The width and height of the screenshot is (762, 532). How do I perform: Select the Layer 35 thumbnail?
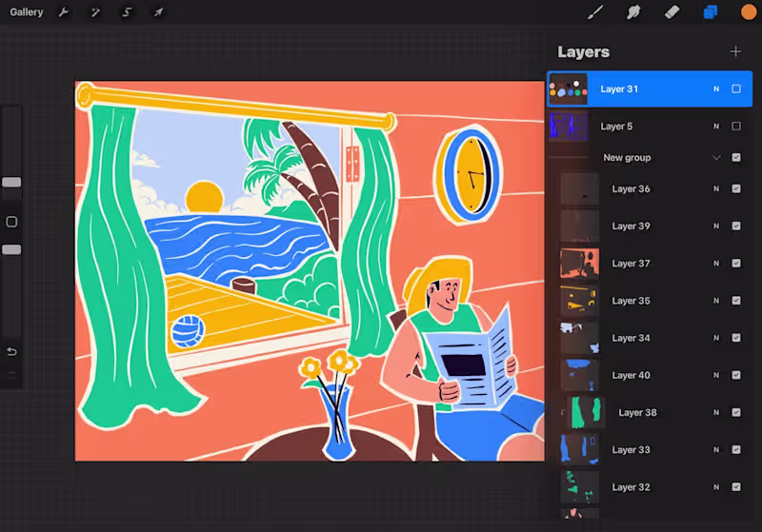580,301
